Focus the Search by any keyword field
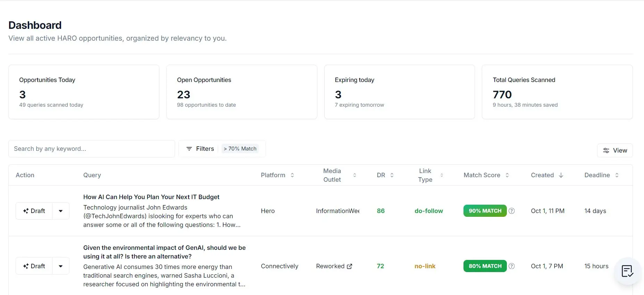The image size is (644, 295). point(92,149)
